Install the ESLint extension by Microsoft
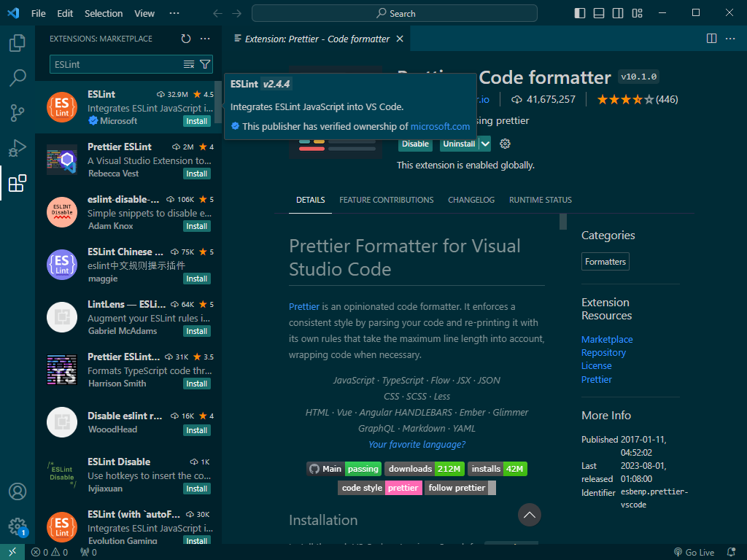747x560 pixels. (197, 122)
